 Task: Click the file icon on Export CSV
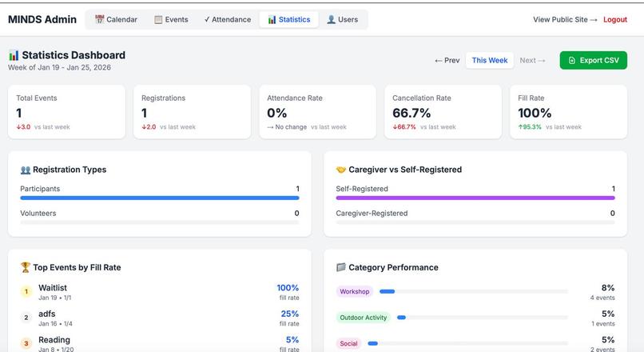pyautogui.click(x=572, y=61)
